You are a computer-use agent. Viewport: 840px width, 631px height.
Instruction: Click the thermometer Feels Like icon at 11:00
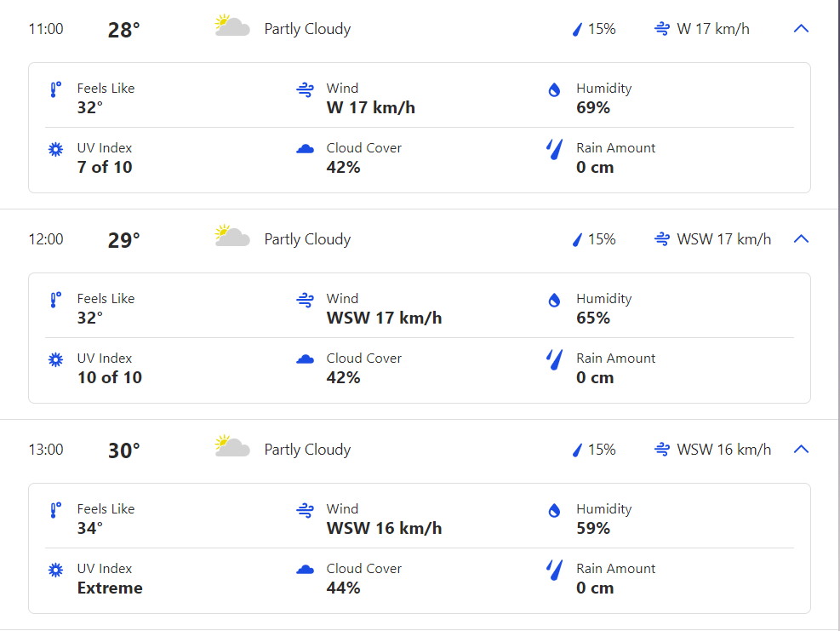click(56, 89)
